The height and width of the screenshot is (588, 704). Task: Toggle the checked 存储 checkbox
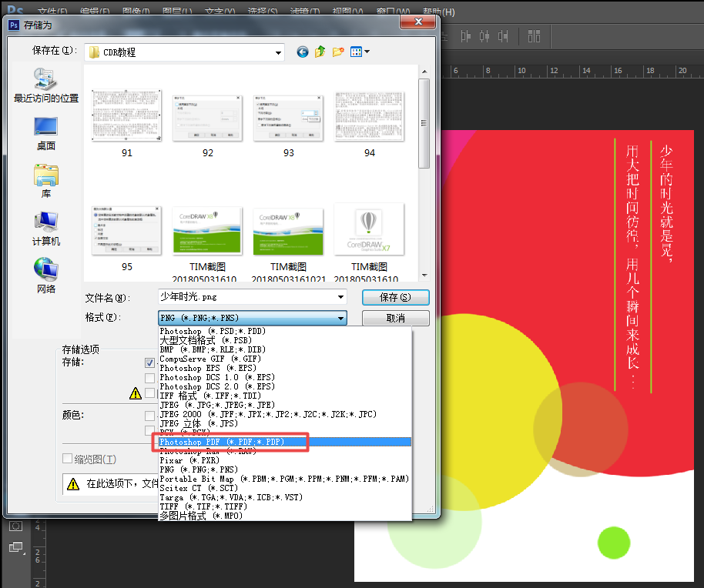click(148, 362)
